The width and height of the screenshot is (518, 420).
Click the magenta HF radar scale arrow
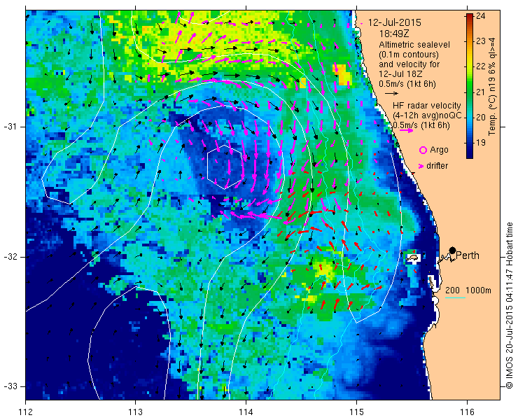[x=406, y=130]
